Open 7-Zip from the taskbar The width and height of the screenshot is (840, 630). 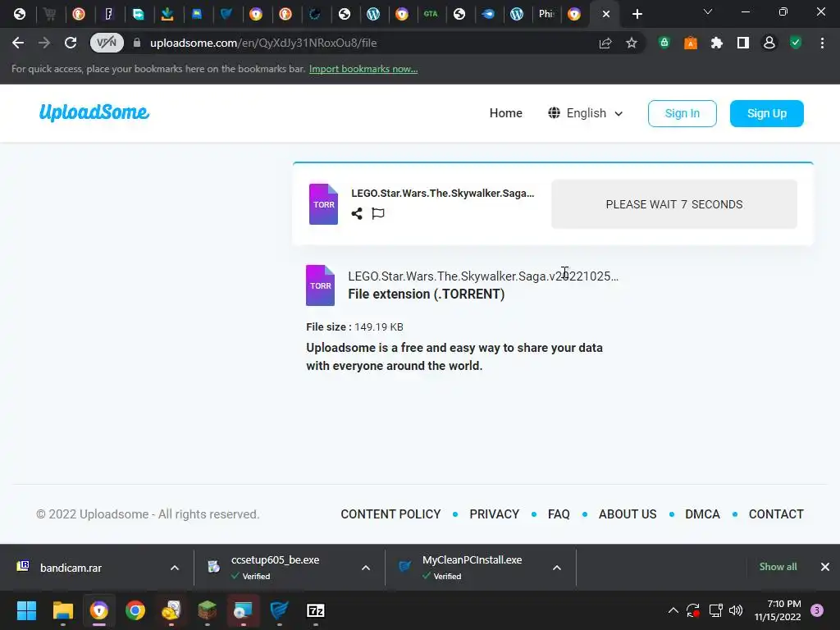(x=316, y=610)
